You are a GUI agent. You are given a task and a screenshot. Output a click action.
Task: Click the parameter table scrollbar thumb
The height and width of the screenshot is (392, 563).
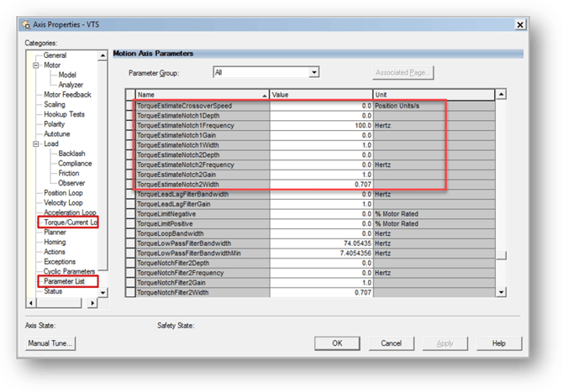tap(501, 255)
